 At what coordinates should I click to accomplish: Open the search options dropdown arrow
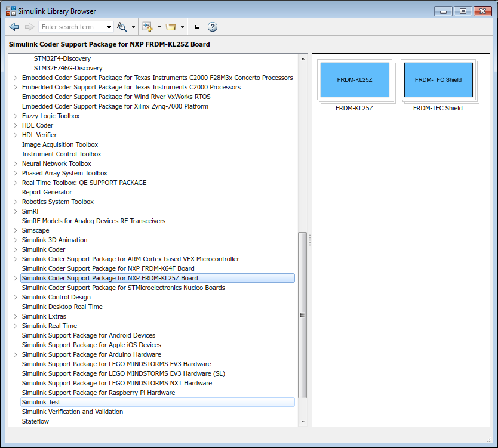click(x=133, y=27)
